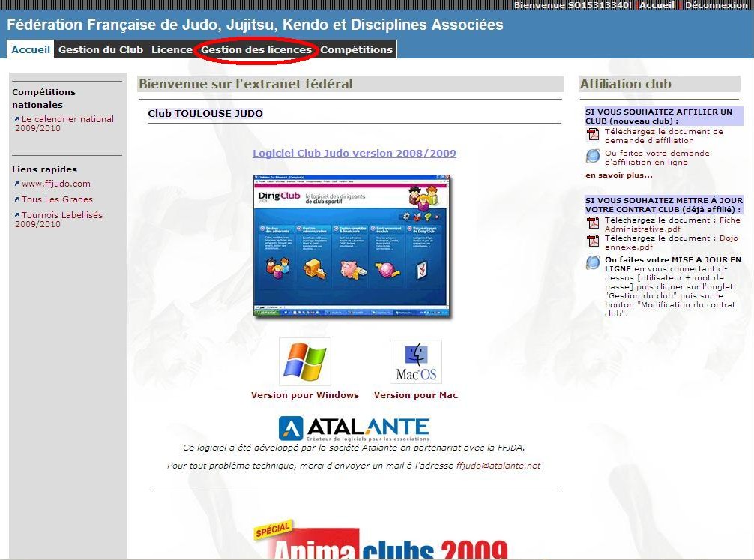
Task: Open the Gestion des licences tab
Action: point(256,50)
